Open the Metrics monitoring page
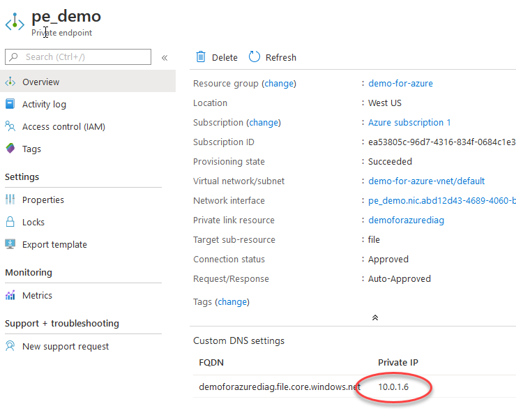The image size is (516, 420). 88,295
